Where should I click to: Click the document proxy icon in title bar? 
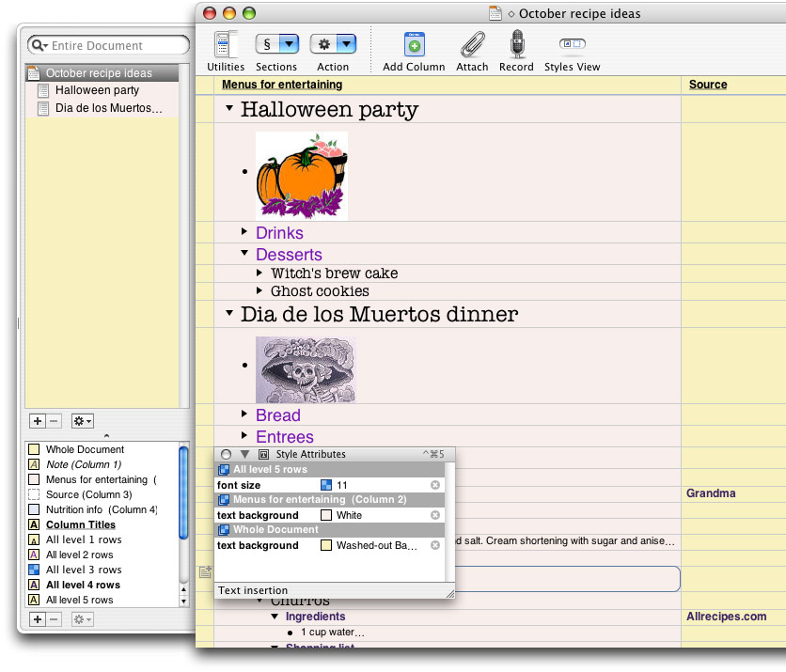(x=495, y=13)
